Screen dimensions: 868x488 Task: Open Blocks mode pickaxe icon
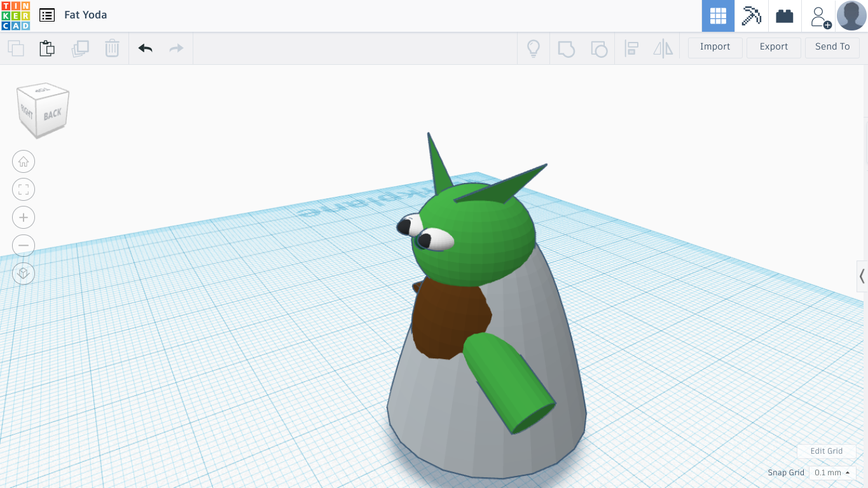[752, 16]
